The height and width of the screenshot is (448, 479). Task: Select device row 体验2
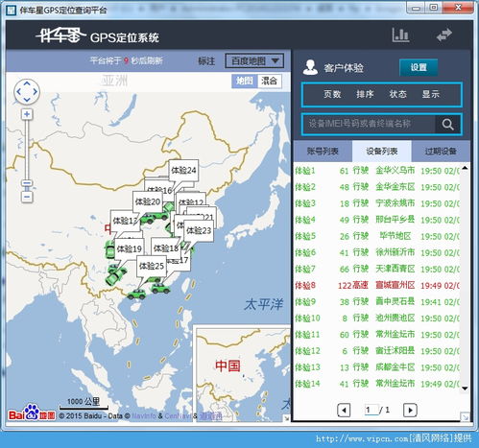[x=377, y=187]
